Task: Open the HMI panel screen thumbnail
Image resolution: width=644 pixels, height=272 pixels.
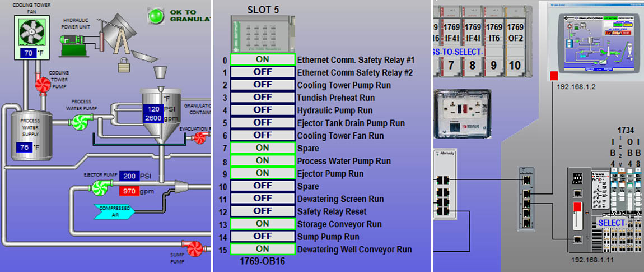Action: pos(600,40)
